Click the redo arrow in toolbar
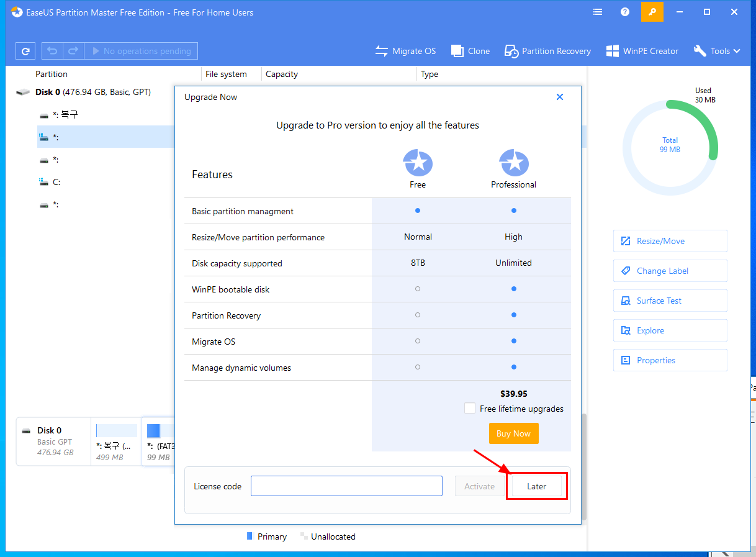The width and height of the screenshot is (756, 557). 73,51
